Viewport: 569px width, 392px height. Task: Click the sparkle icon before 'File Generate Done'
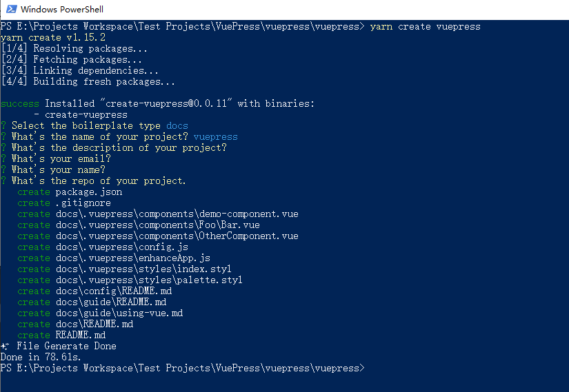tap(5, 347)
